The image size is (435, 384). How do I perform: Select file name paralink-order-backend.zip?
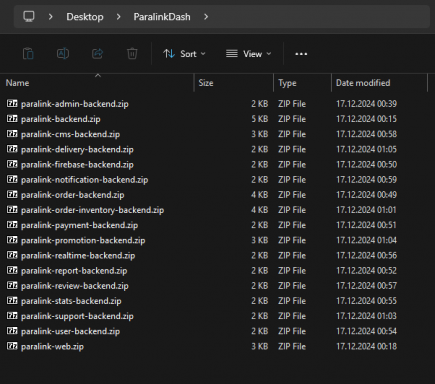click(73, 195)
